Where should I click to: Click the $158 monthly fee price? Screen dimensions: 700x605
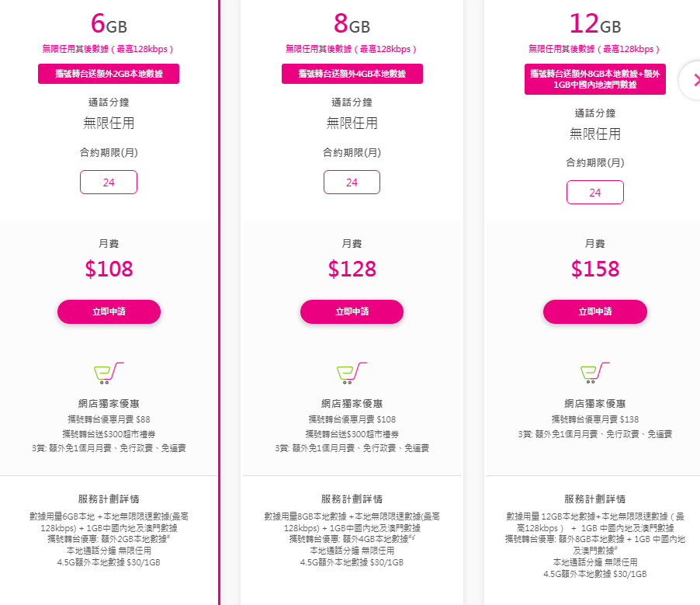pyautogui.click(x=595, y=269)
